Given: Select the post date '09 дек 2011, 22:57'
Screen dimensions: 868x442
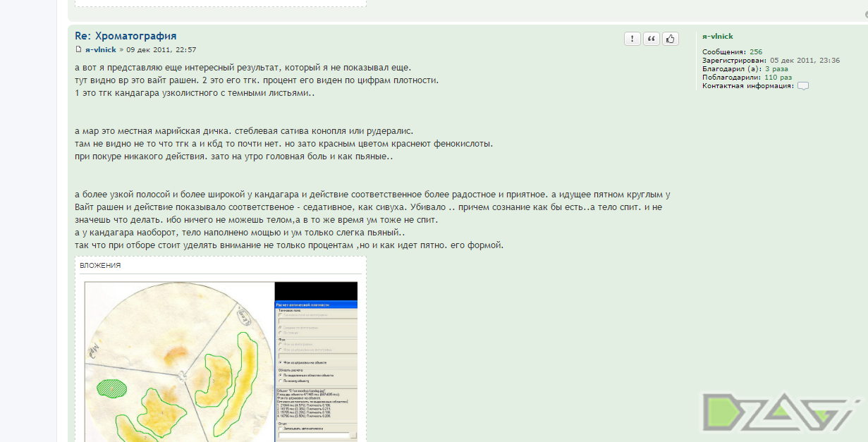Looking at the screenshot, I should [161, 50].
